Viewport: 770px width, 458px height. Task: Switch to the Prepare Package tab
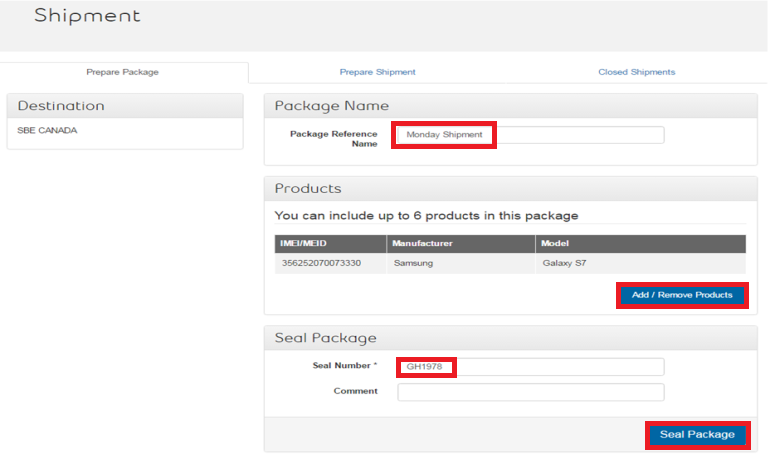pyautogui.click(x=122, y=72)
